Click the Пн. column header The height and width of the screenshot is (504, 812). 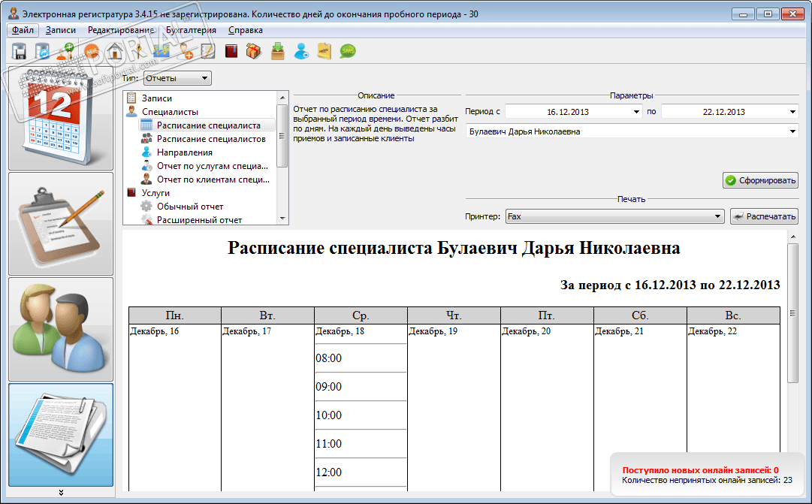(x=175, y=315)
